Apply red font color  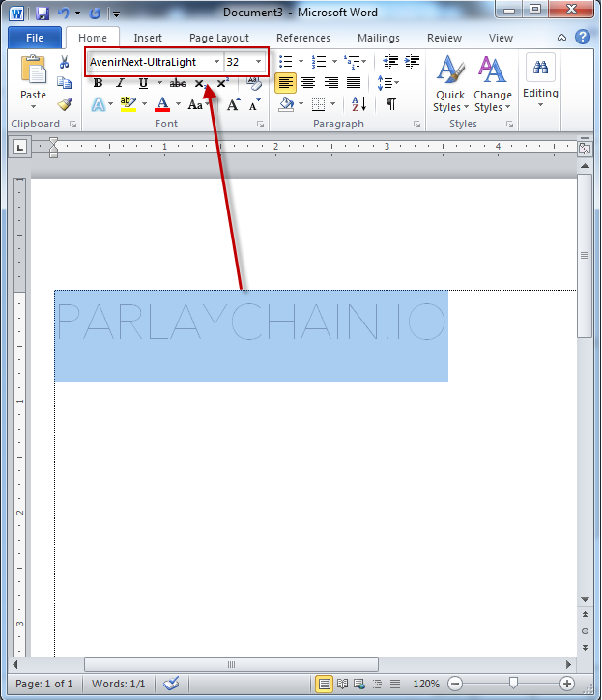point(162,105)
